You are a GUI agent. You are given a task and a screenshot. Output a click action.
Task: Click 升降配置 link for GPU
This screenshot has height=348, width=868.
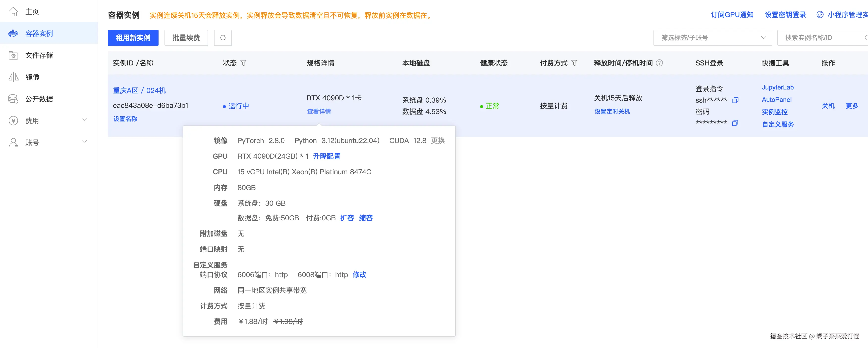[x=326, y=156]
